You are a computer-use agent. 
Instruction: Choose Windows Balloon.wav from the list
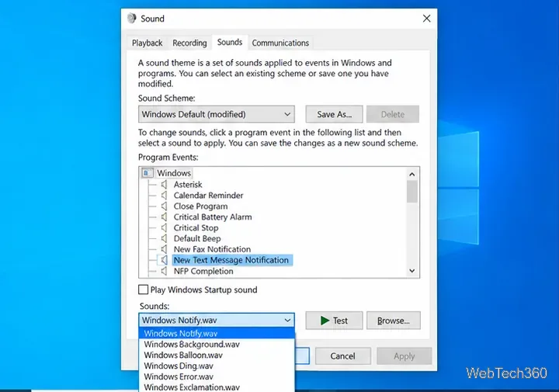pos(217,355)
